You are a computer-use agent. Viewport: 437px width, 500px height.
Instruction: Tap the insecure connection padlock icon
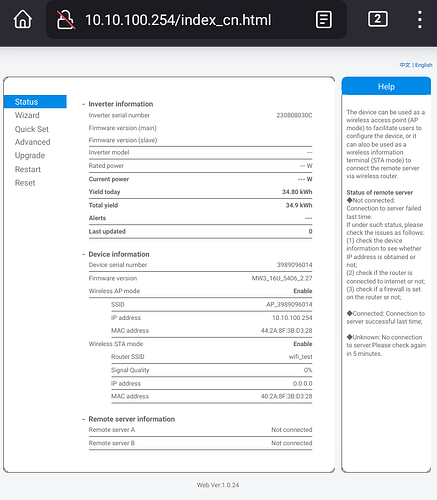point(65,20)
